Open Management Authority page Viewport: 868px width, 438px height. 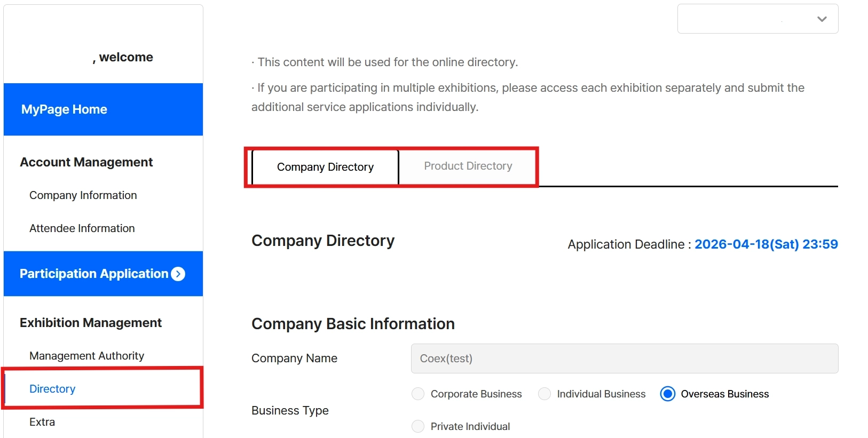click(x=87, y=356)
